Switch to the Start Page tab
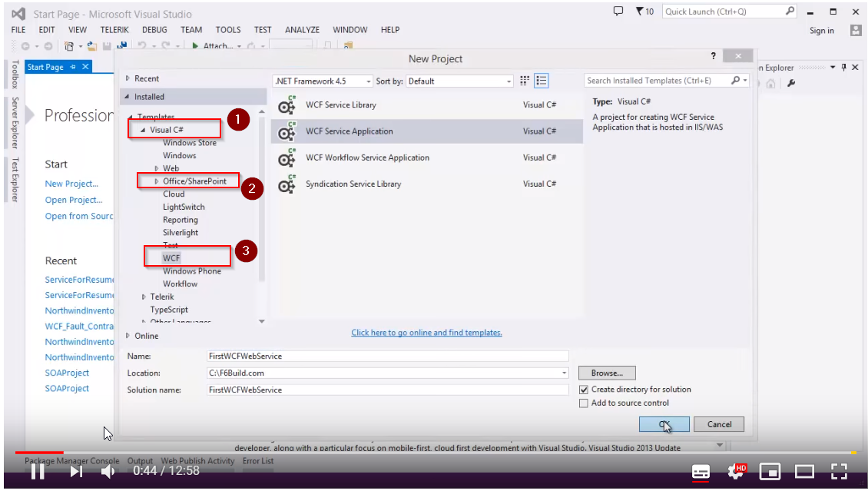868x491 pixels. pyautogui.click(x=45, y=67)
